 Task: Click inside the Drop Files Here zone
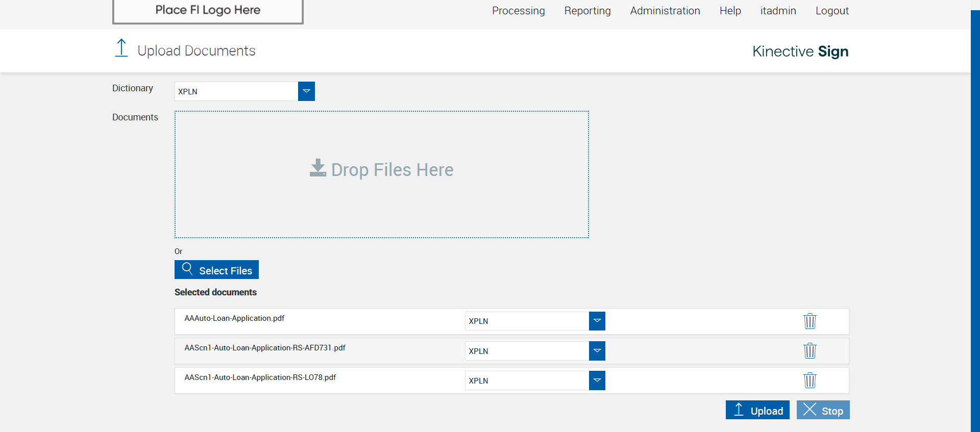(382, 174)
